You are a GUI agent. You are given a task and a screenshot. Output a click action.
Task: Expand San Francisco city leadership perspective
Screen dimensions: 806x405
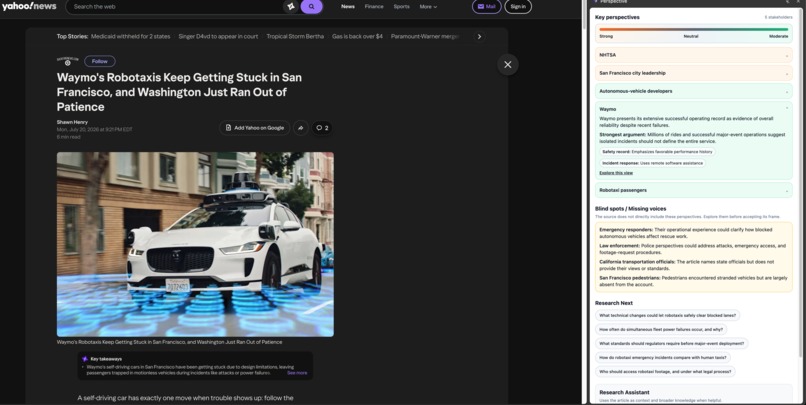click(x=693, y=73)
